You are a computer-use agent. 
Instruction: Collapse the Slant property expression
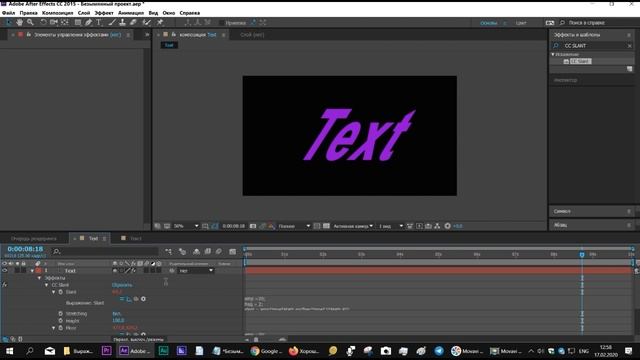(53, 292)
